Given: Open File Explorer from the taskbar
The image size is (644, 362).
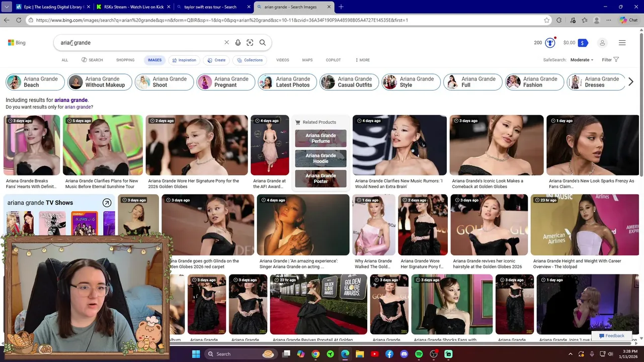Looking at the screenshot, I should (360, 354).
